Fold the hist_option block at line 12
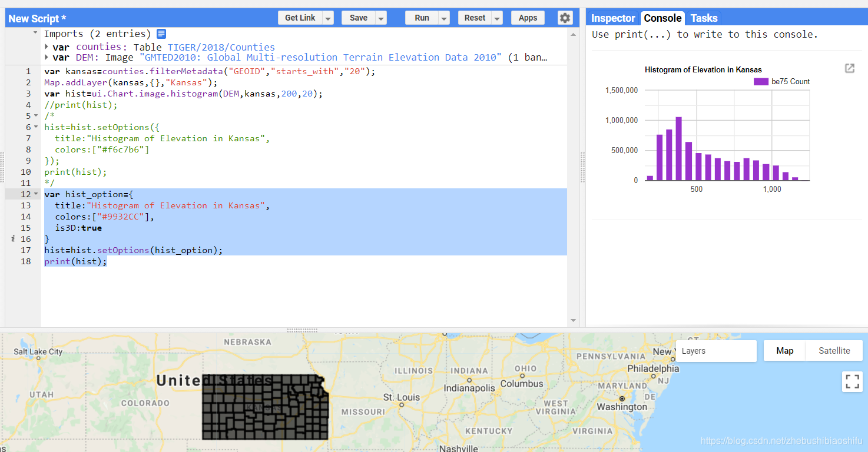 36,194
